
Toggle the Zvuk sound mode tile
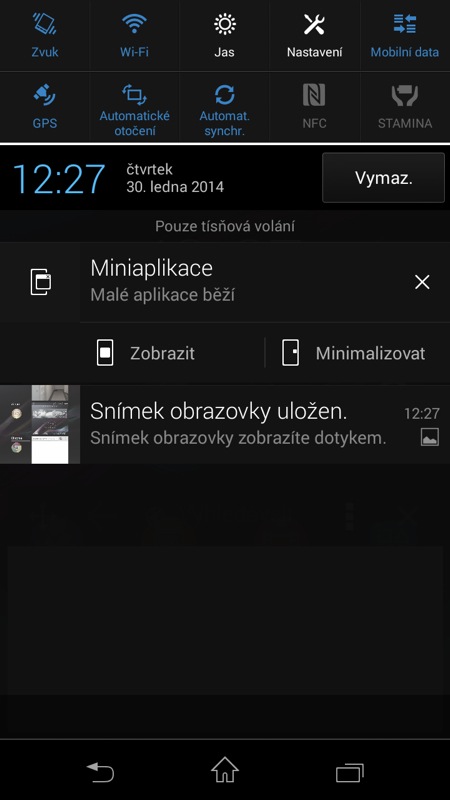45,35
